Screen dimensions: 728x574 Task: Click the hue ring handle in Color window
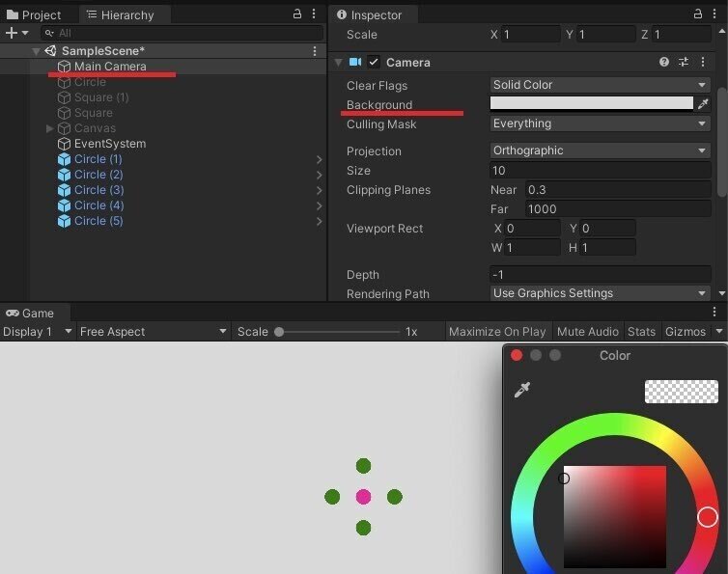coord(707,517)
